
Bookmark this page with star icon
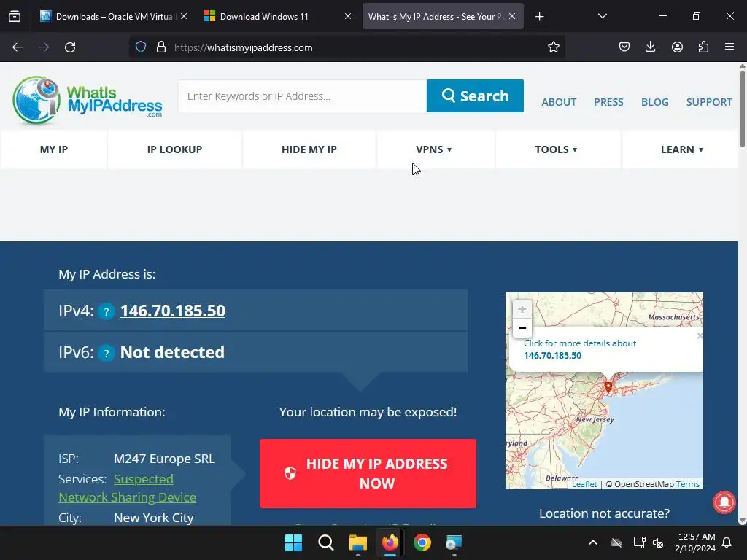click(x=553, y=47)
